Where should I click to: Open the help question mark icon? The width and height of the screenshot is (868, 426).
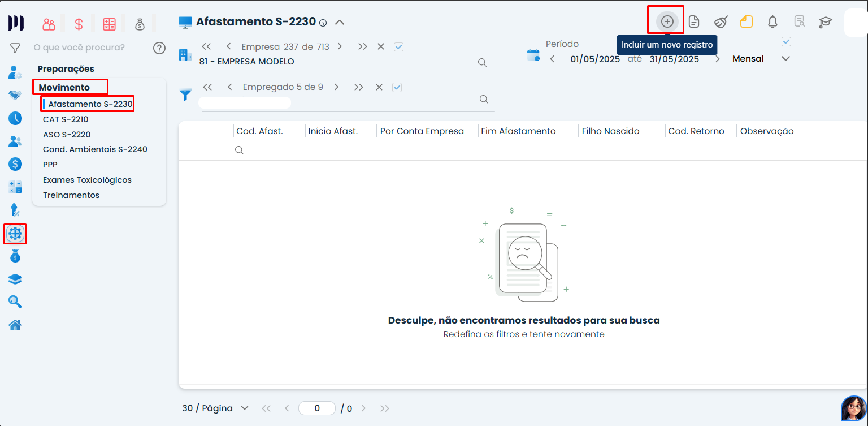(159, 48)
